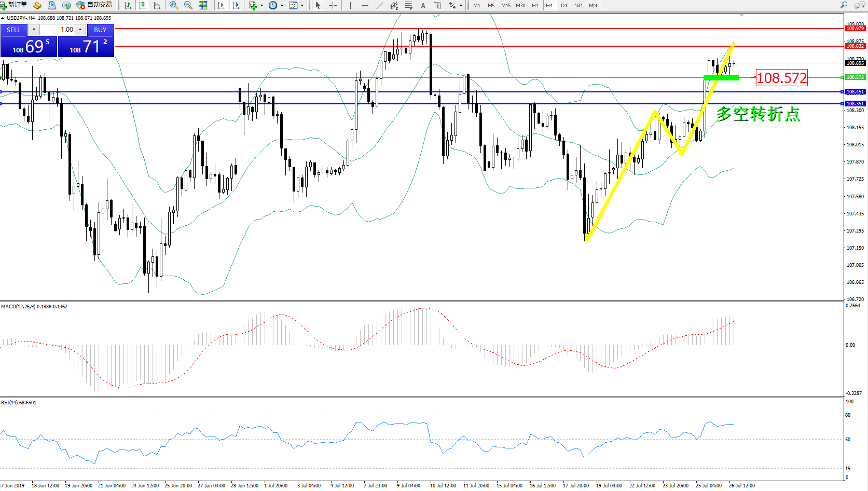Toggle the chart shift button
The image size is (868, 491).
(x=236, y=5)
